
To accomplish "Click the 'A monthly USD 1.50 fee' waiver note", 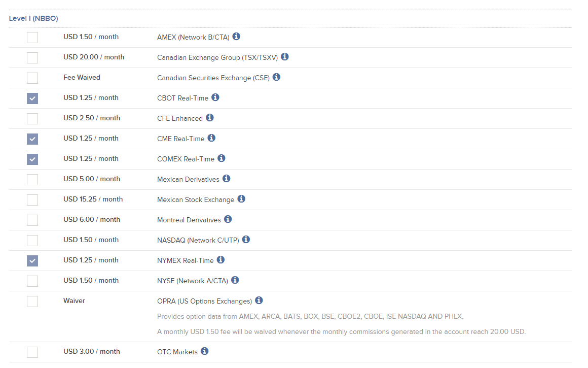I will click(x=342, y=332).
